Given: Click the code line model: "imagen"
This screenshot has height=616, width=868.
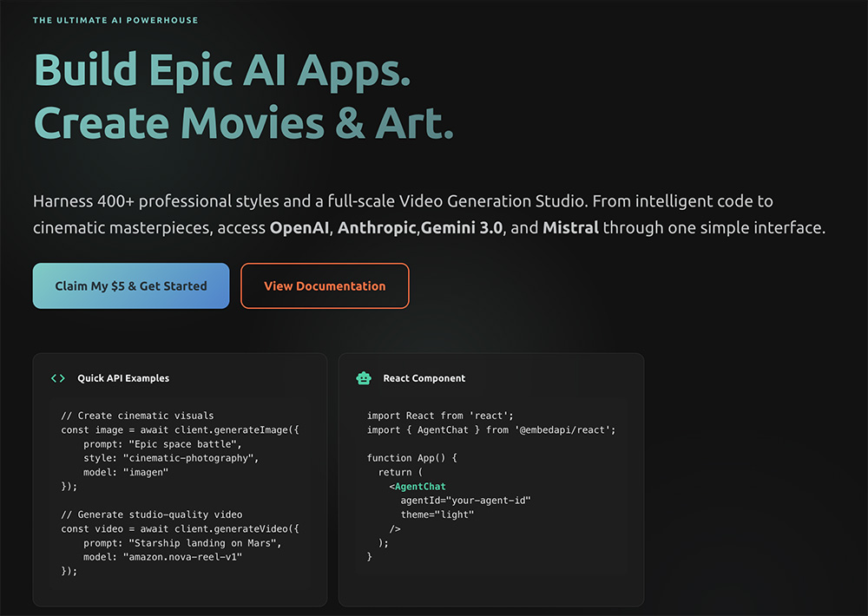Looking at the screenshot, I should pos(126,472).
